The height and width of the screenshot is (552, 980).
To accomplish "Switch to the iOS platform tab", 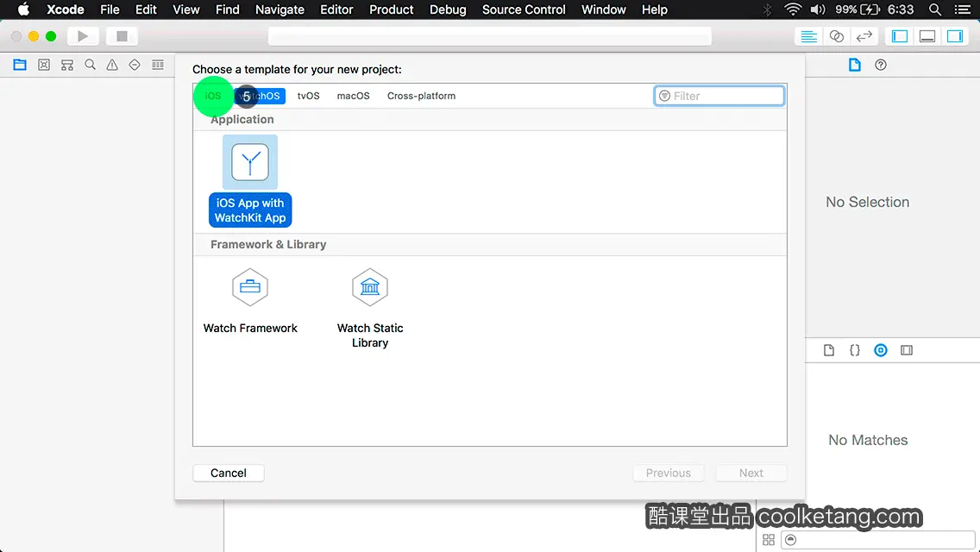I will 213,96.
